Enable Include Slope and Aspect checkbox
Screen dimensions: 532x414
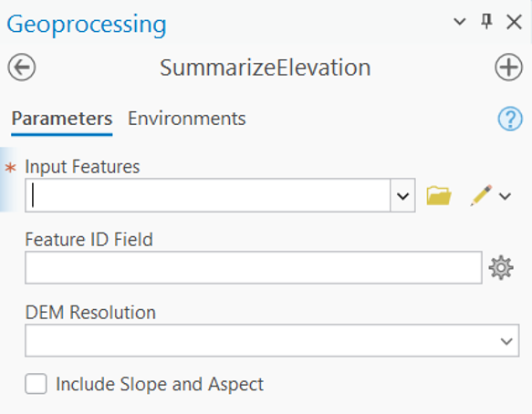(36, 384)
